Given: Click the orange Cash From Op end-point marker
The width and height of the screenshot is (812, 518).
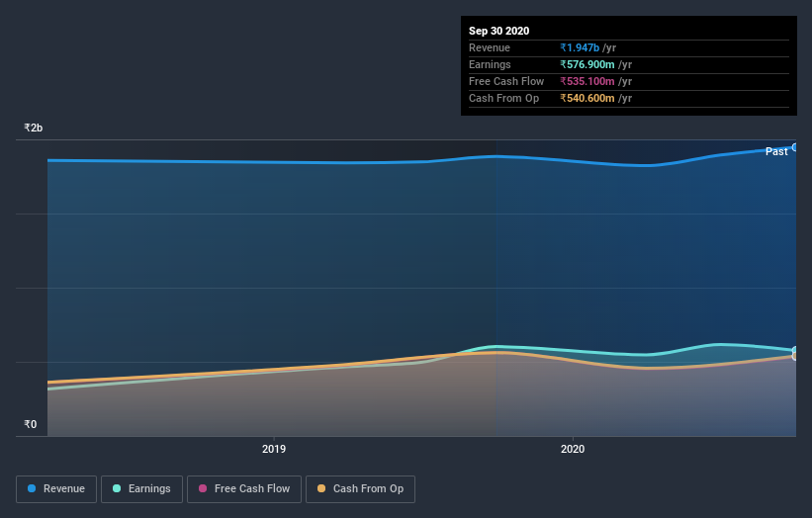Looking at the screenshot, I should click(795, 356).
